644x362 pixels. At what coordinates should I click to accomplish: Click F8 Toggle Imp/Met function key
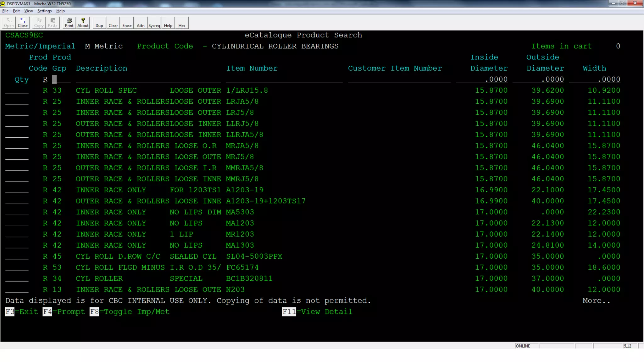click(130, 312)
